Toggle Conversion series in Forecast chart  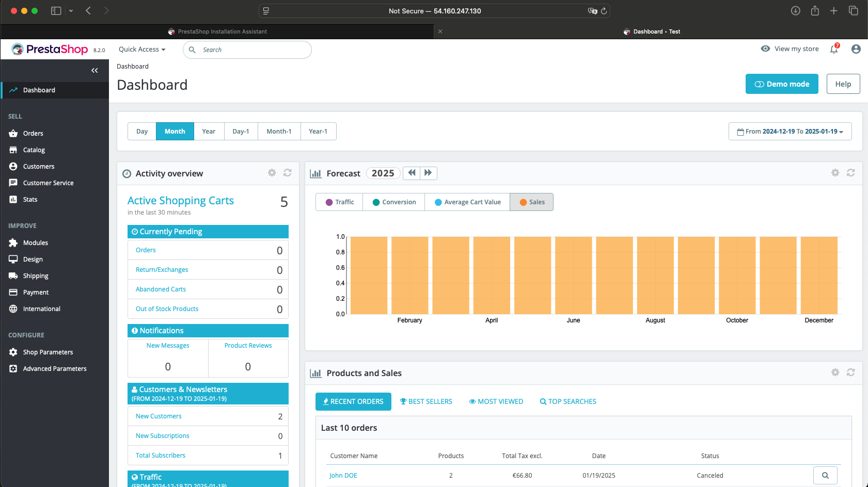tap(394, 202)
